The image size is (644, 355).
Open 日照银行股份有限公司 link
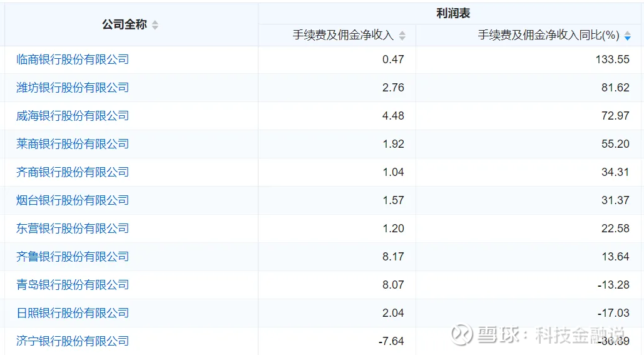pyautogui.click(x=73, y=313)
